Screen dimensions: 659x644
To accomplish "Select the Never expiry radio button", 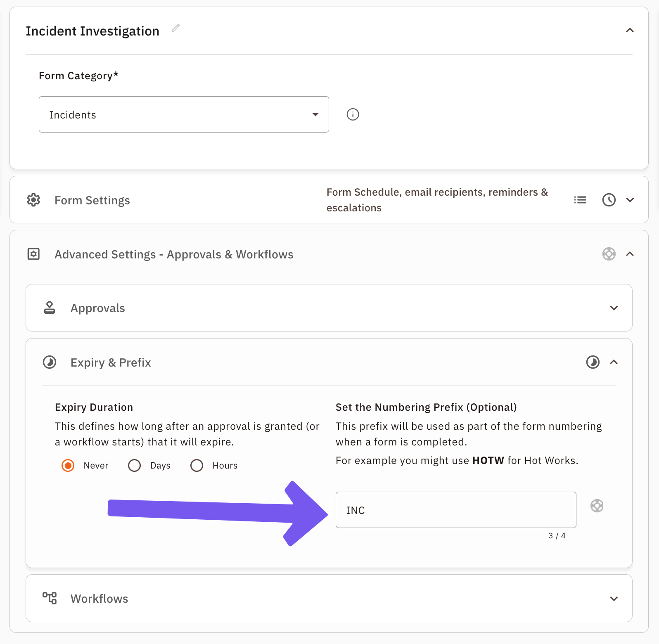I will 68,465.
